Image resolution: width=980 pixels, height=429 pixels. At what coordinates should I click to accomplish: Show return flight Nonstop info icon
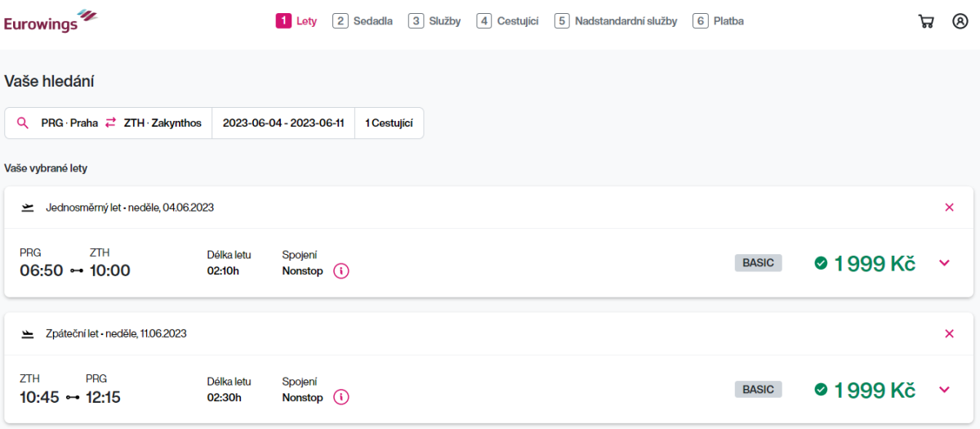341,397
